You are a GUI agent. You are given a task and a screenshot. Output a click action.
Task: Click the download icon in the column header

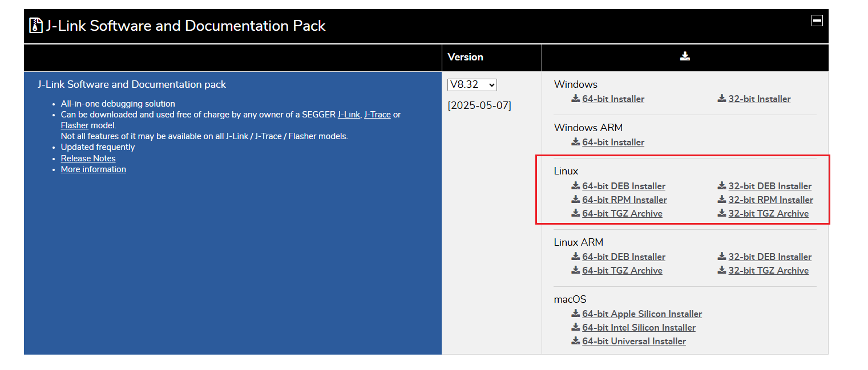tap(685, 56)
